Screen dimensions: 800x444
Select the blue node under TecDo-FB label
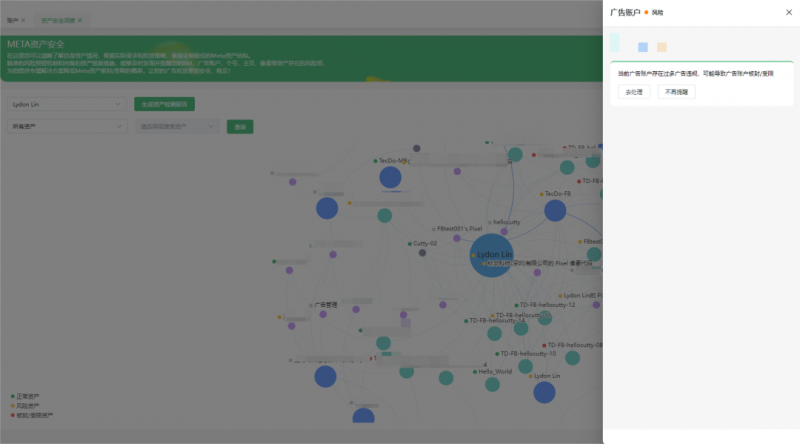point(555,211)
